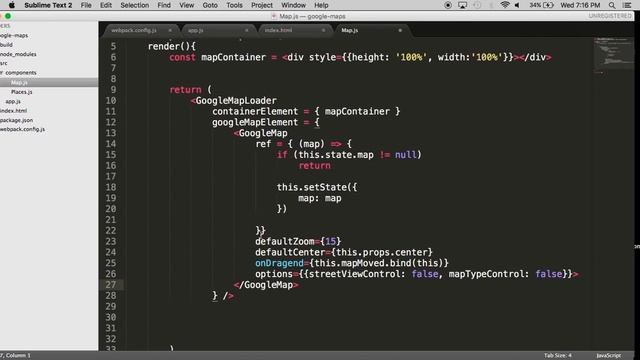Open the File menu
This screenshot has width=640, height=360.
click(86, 5)
